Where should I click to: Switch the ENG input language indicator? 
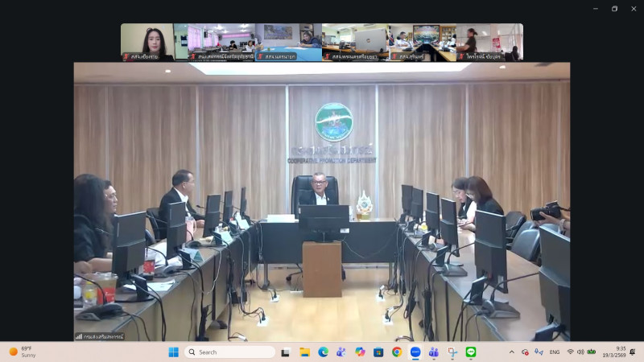point(555,352)
